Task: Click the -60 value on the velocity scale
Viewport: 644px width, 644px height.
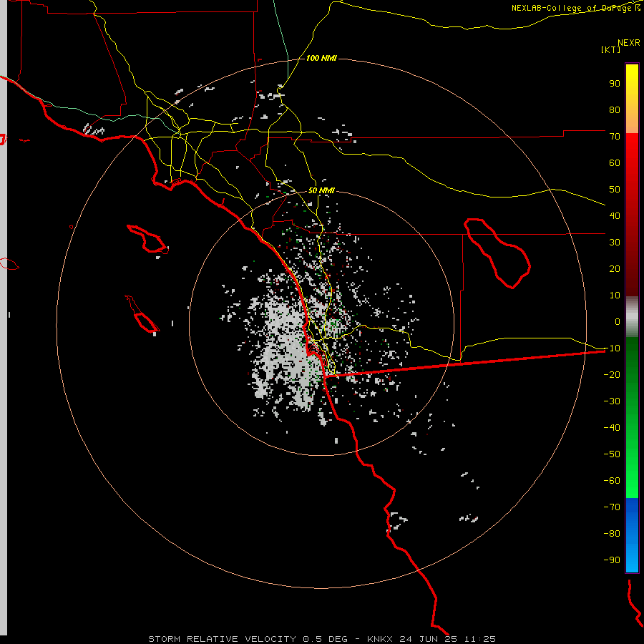Action: click(612, 481)
